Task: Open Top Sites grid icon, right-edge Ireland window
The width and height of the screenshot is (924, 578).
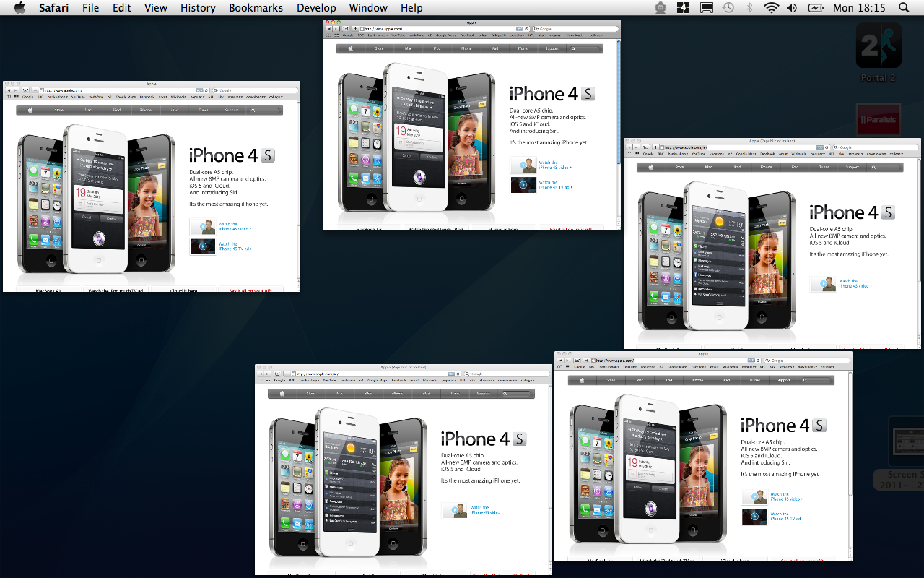Action: (637, 154)
